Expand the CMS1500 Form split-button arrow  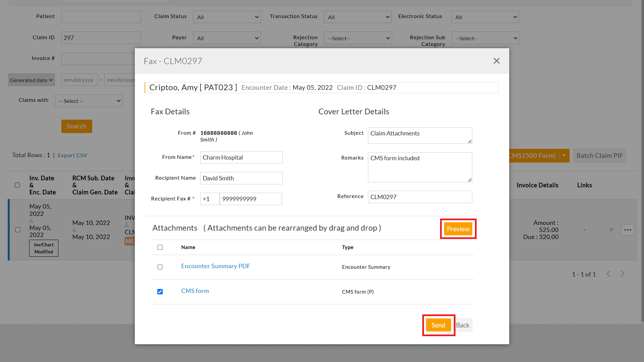[x=564, y=156]
